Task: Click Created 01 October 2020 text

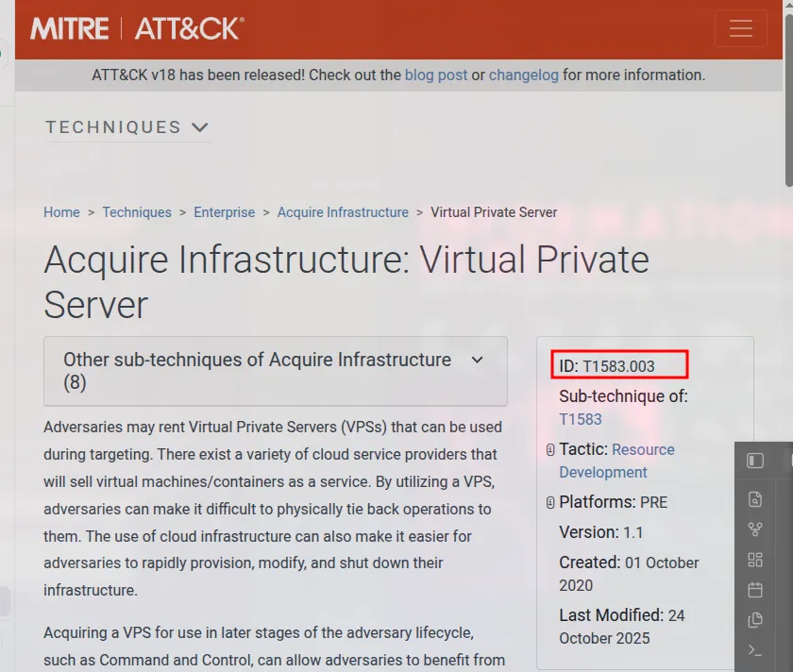Action: point(629,574)
